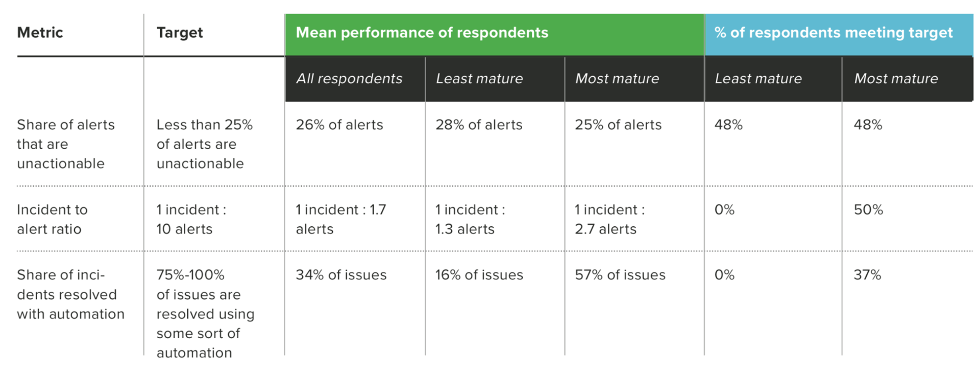This screenshot has width=980, height=375.
Task: Click Least mature under the blue header
Action: coord(758,79)
